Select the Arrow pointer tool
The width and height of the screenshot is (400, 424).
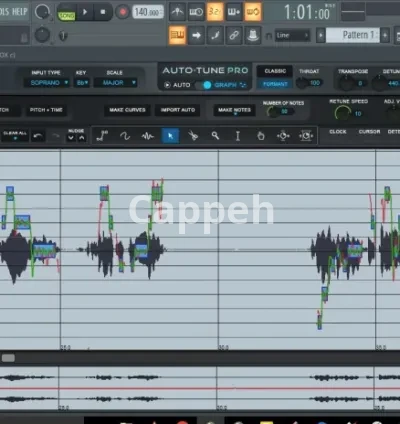click(170, 136)
